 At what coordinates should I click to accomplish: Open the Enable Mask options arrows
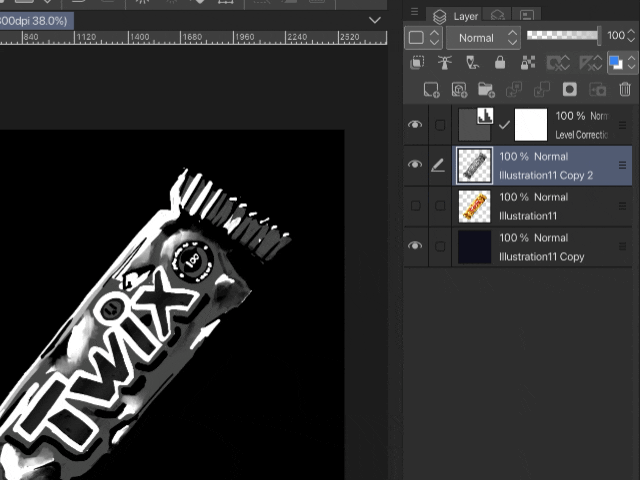pyautogui.click(x=565, y=63)
